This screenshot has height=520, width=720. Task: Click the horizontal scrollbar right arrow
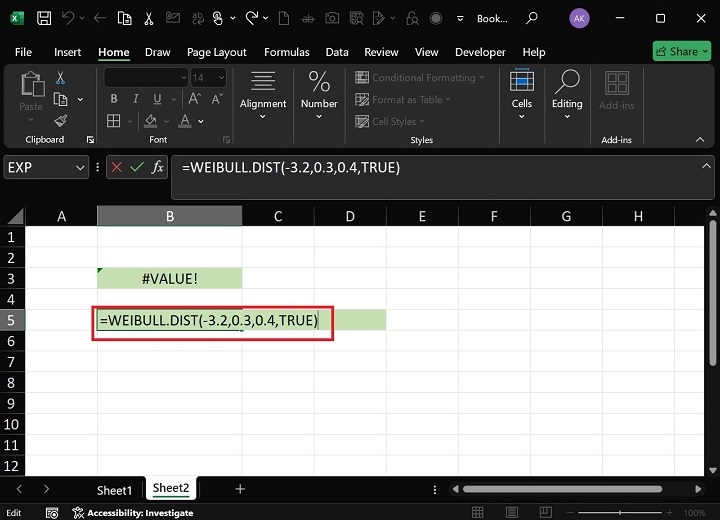pos(698,489)
